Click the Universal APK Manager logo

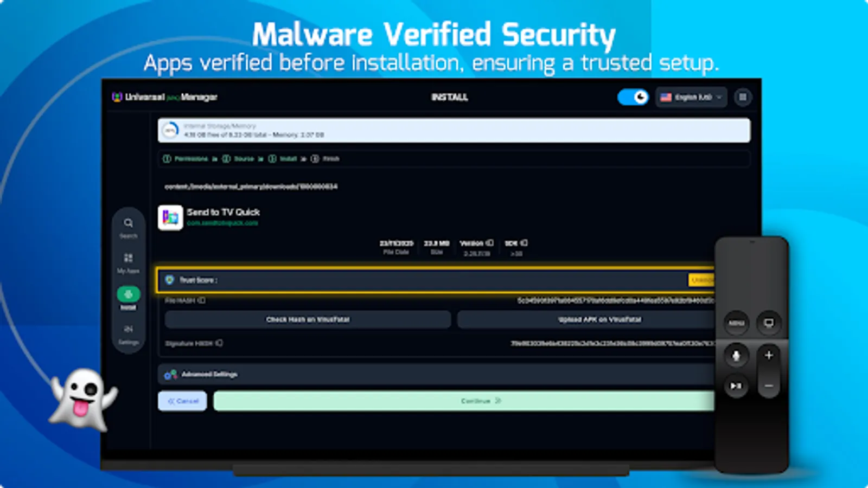(117, 97)
